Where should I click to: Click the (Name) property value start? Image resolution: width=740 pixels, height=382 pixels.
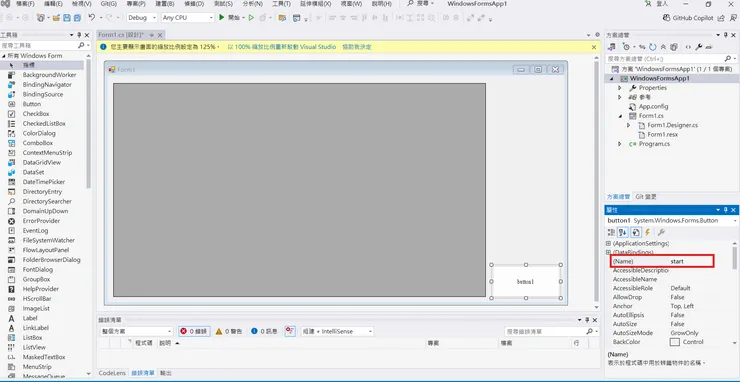[677, 261]
